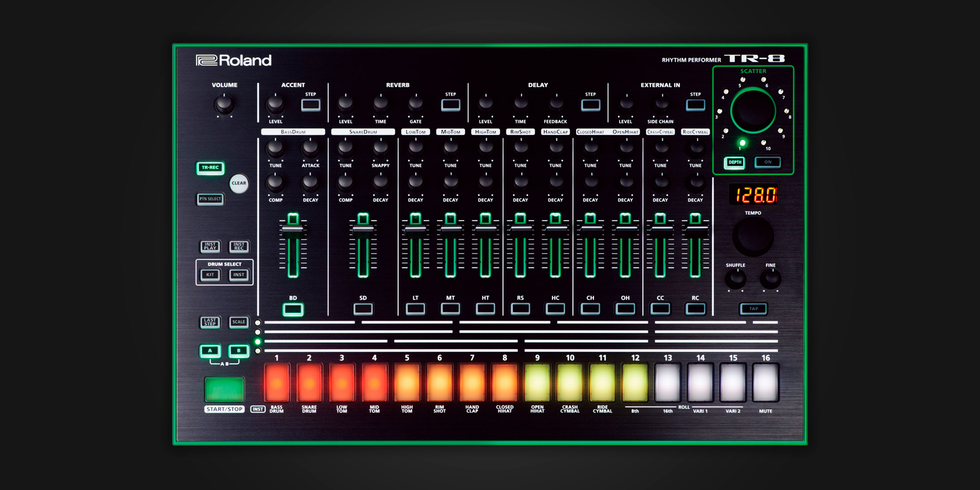Screen dimensions: 980x490
Task: Click step pad 16 Mute
Action: point(765,383)
